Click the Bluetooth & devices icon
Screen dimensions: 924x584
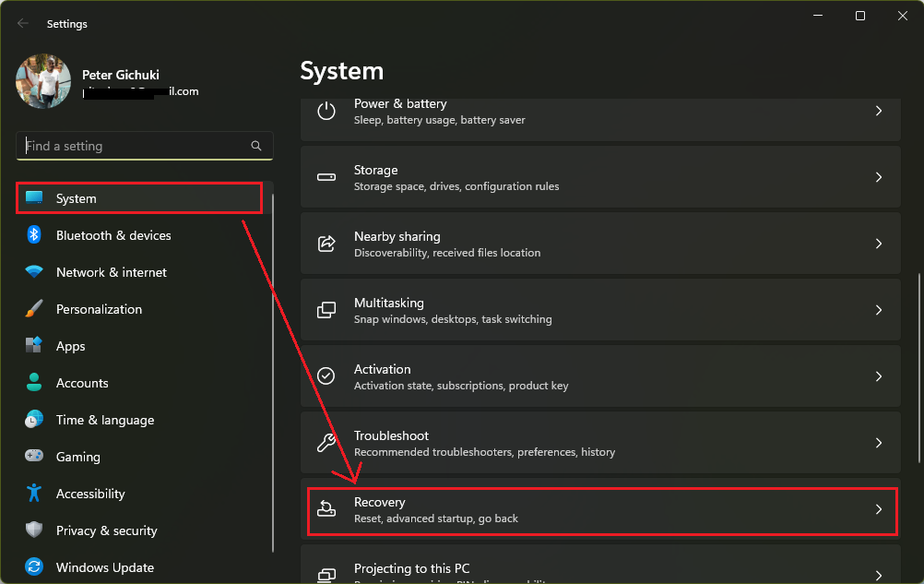click(34, 235)
